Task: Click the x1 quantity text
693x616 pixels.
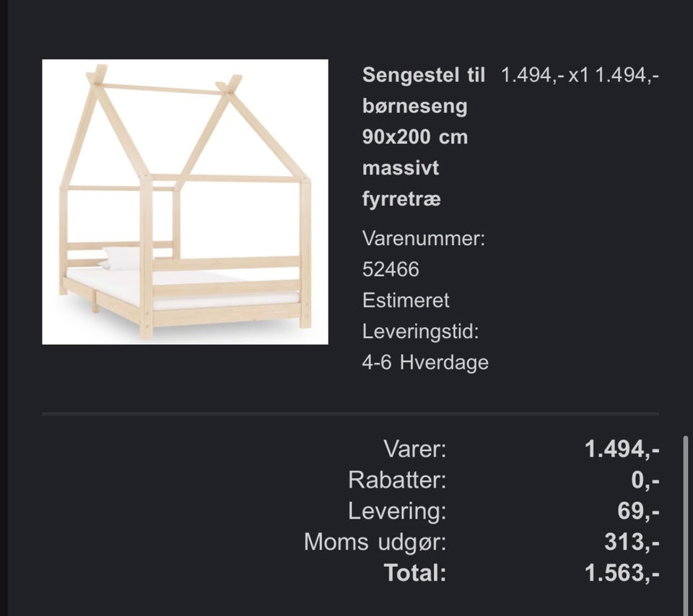Action: pyautogui.click(x=579, y=76)
